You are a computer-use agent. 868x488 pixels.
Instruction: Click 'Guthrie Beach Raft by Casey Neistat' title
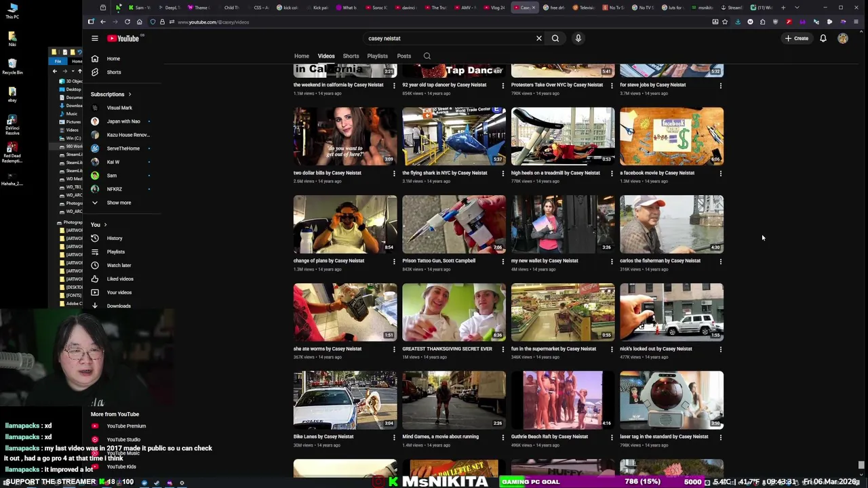click(x=549, y=437)
